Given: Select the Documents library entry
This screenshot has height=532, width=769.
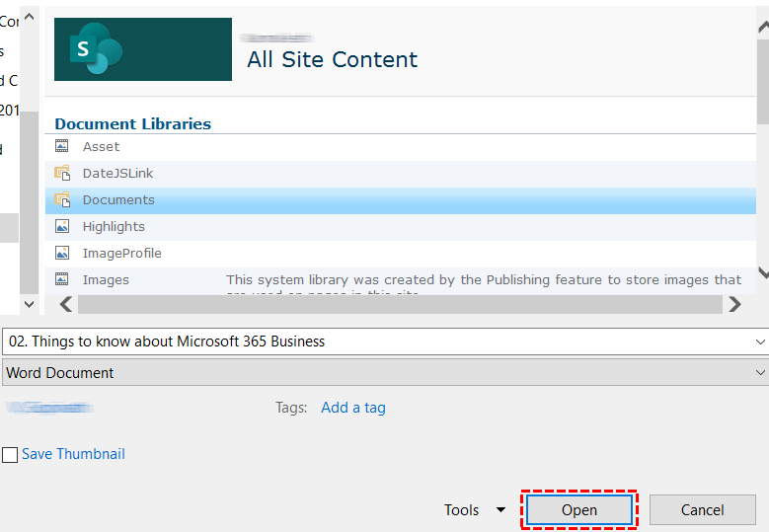Looking at the screenshot, I should point(118,199).
